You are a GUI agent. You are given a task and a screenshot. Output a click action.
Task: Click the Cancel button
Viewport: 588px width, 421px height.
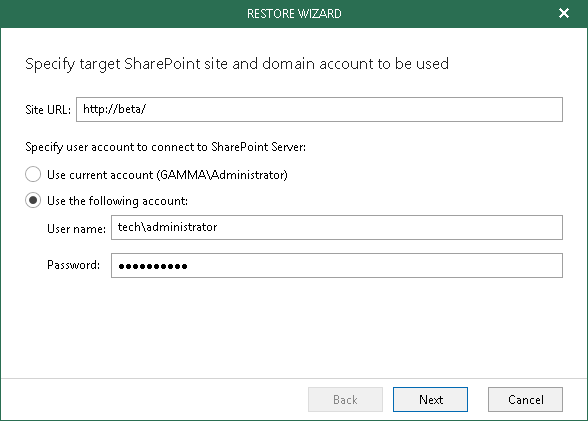[525, 400]
